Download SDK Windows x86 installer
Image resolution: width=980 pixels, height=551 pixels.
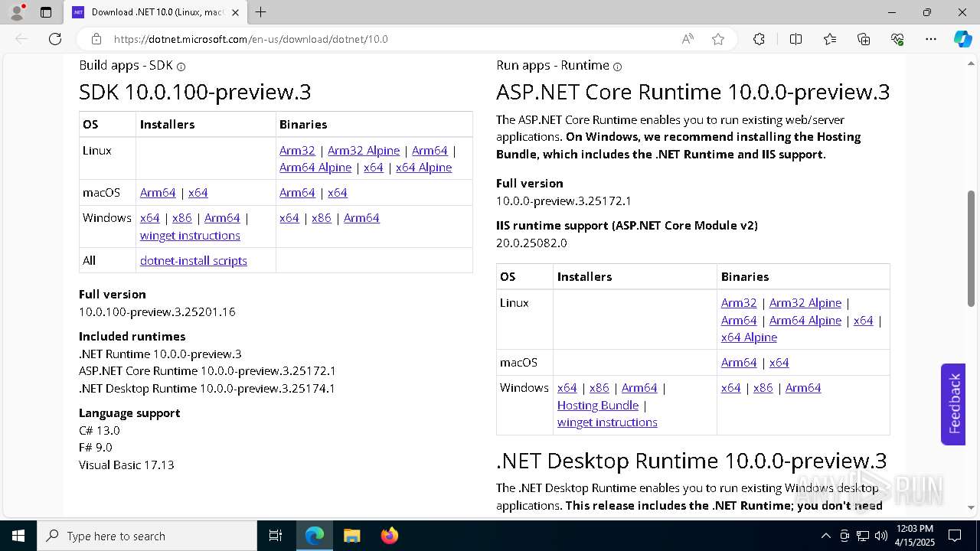(182, 217)
